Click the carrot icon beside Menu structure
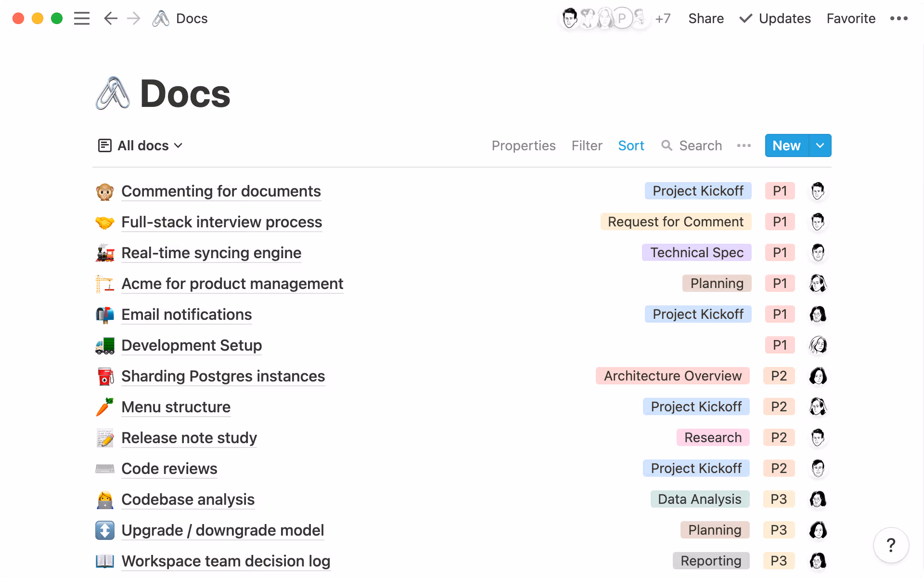 pos(104,407)
